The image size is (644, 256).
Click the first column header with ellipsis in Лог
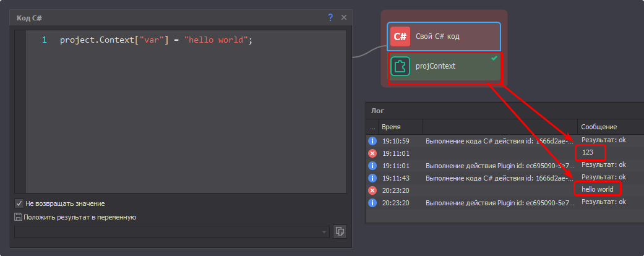(x=372, y=127)
